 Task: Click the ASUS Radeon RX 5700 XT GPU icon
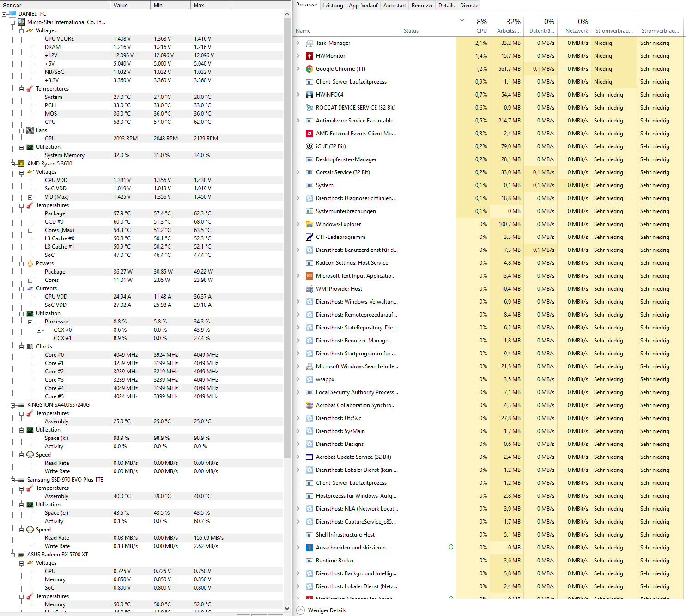[21, 555]
